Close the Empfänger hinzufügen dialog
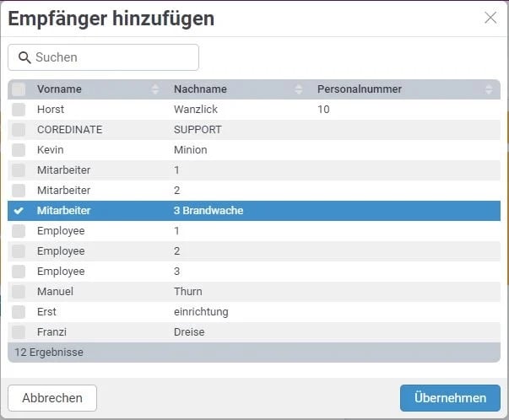Image resolution: width=509 pixels, height=420 pixels. 490,18
